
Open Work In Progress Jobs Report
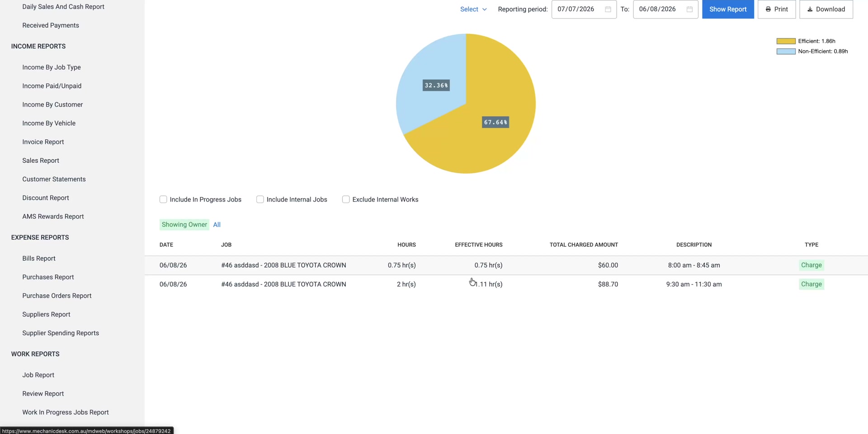pyautogui.click(x=66, y=412)
